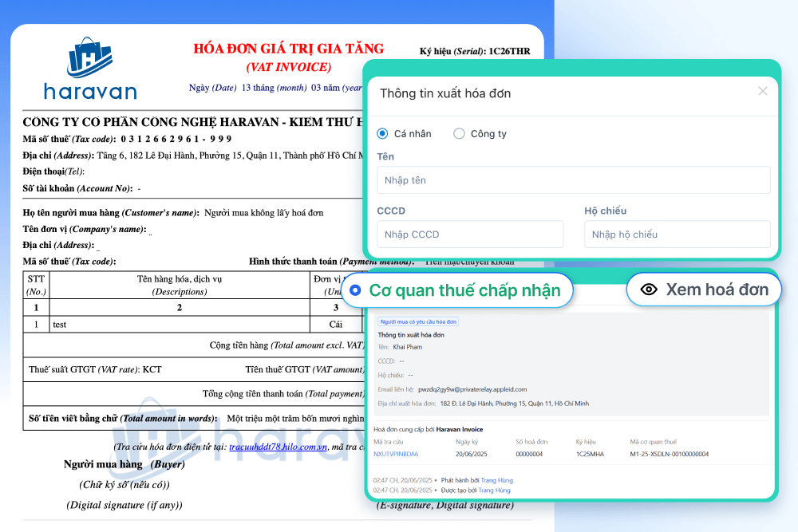Click the Cái unit cell in invoice table
Viewport: 798px width, 532px height.
click(336, 325)
